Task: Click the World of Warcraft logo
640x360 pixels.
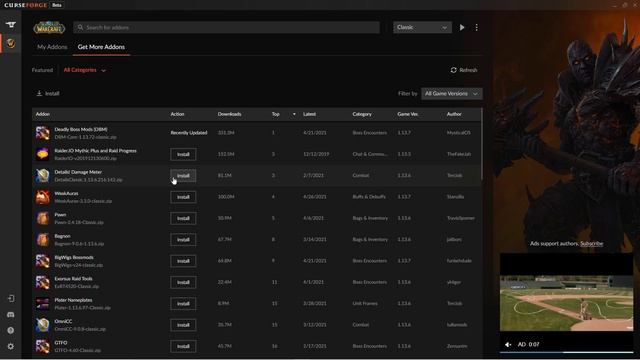Action: [49, 27]
